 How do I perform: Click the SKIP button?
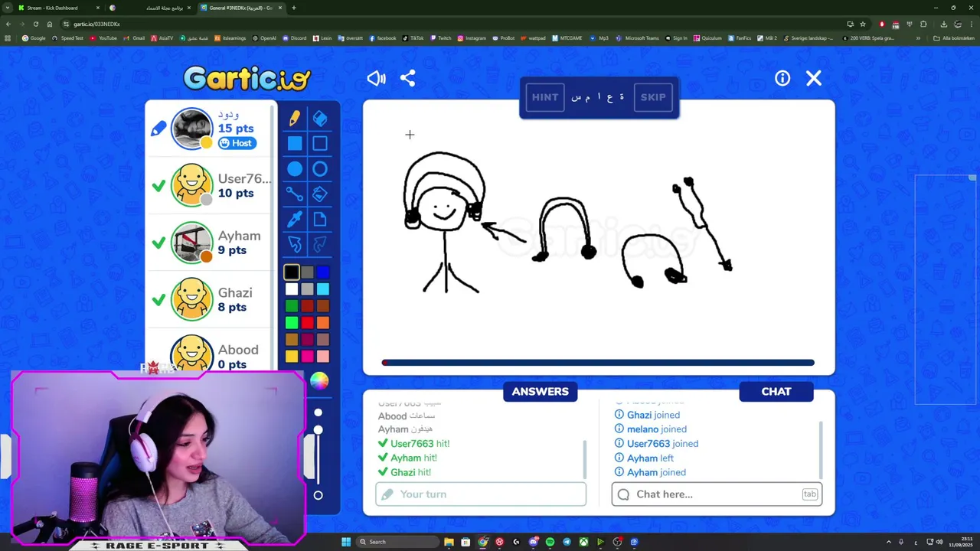point(653,97)
